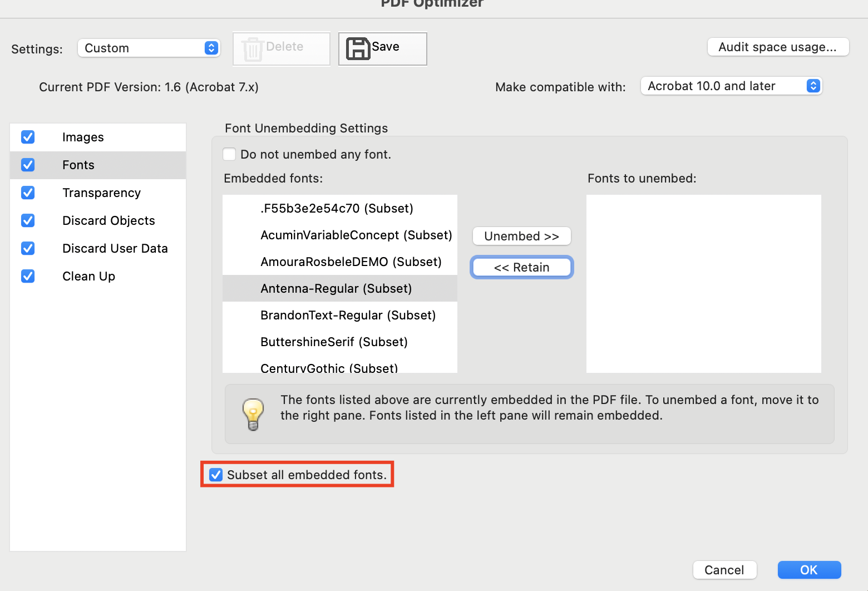Click 'Audit space usage...' button
The image size is (868, 591).
tap(777, 47)
